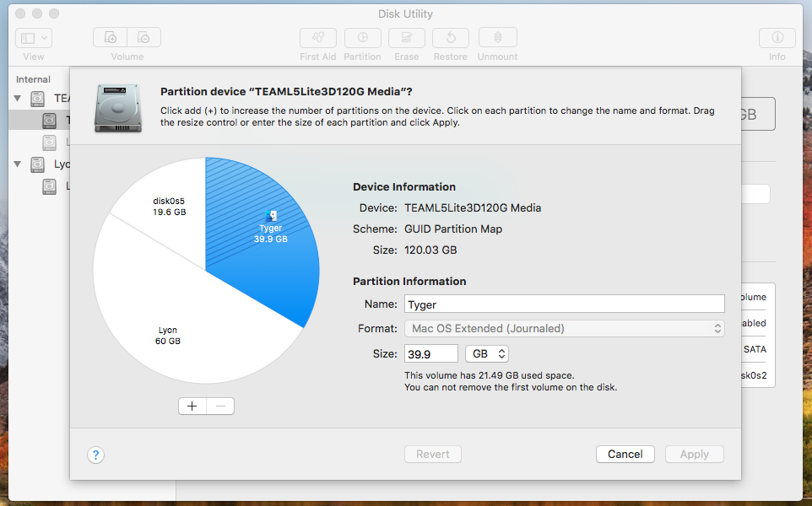Select the highlighted Tyger volume row in sidebar
Image resolution: width=812 pixels, height=506 pixels.
[x=40, y=120]
